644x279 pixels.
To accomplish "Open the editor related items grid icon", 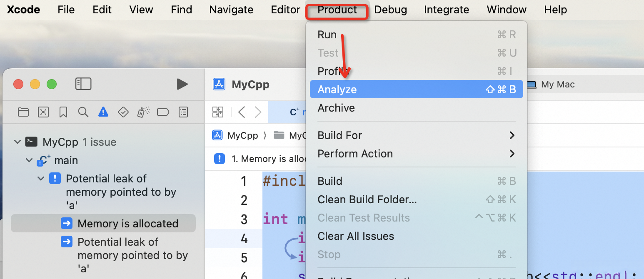I will coord(218,112).
